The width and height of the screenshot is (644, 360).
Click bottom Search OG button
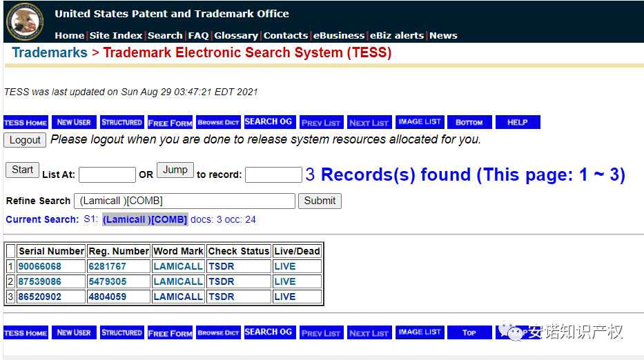pos(270,332)
